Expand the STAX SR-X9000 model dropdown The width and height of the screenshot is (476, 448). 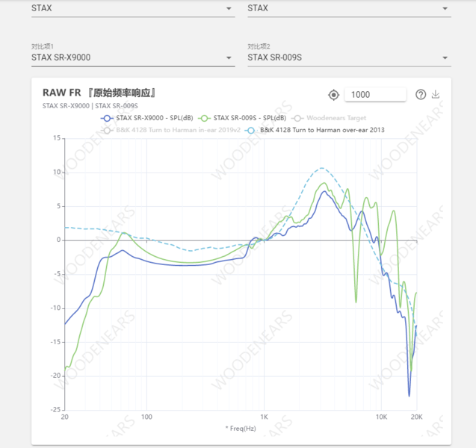pos(229,57)
